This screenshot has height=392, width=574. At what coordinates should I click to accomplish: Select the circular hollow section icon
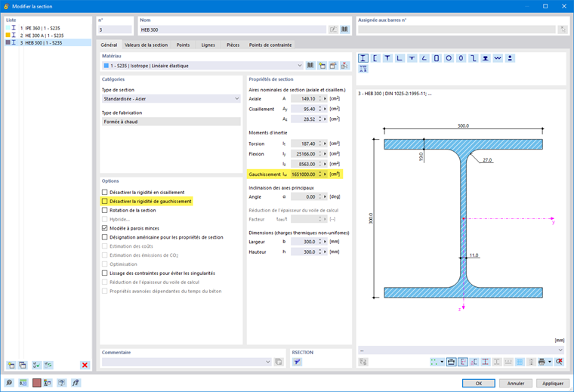tap(449, 58)
